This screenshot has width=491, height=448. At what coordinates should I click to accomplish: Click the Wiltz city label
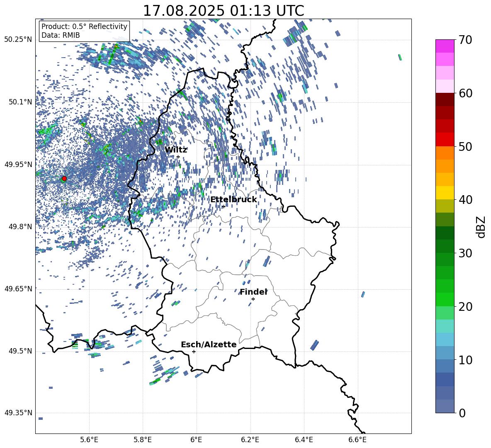coord(176,150)
